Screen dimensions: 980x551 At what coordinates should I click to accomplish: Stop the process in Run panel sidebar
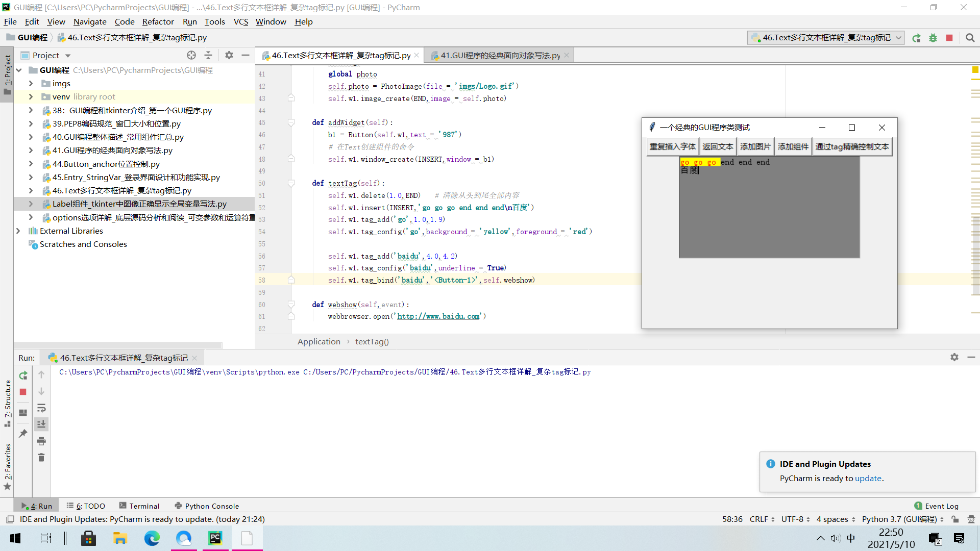click(x=23, y=392)
